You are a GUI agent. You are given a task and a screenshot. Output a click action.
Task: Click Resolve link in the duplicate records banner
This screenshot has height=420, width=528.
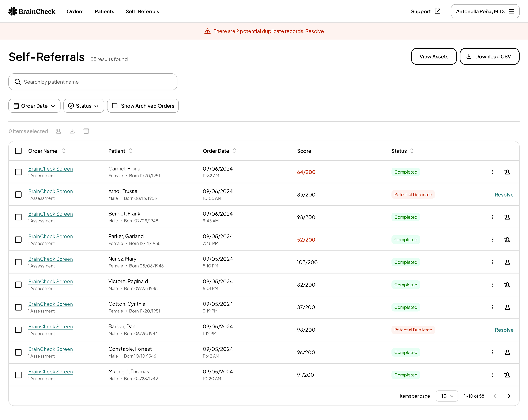pos(314,31)
